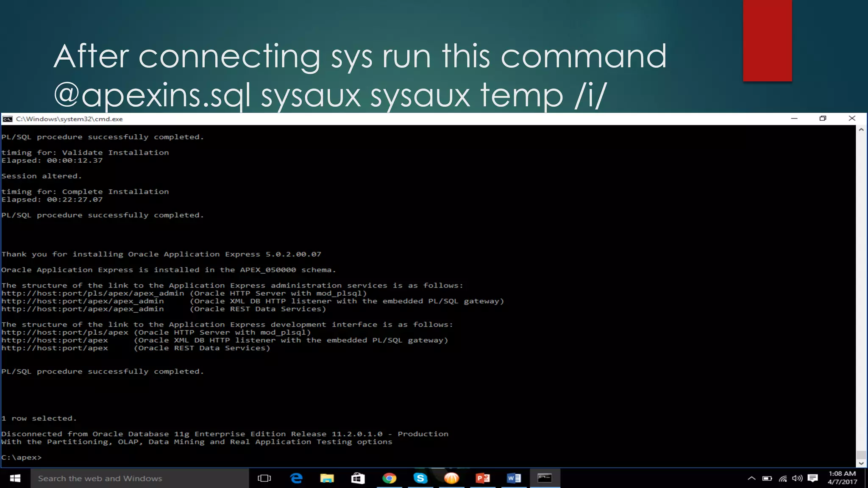868x488 pixels.
Task: Select the Command Prompt taskbar button
Action: pyautogui.click(x=545, y=478)
